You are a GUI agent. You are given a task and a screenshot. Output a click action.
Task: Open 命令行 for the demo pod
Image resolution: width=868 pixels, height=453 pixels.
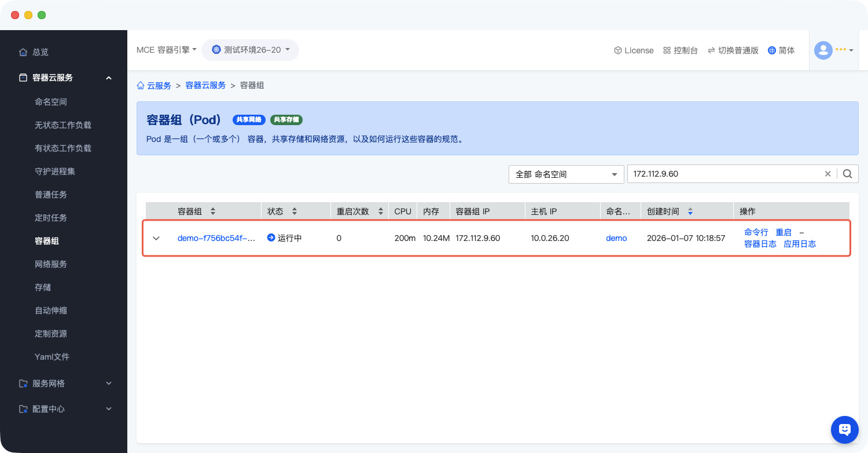coord(756,232)
